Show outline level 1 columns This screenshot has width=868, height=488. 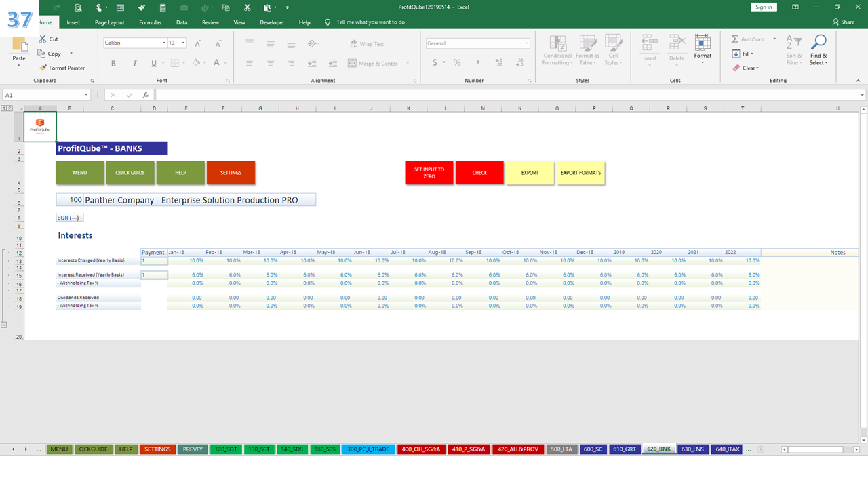tap(4, 108)
